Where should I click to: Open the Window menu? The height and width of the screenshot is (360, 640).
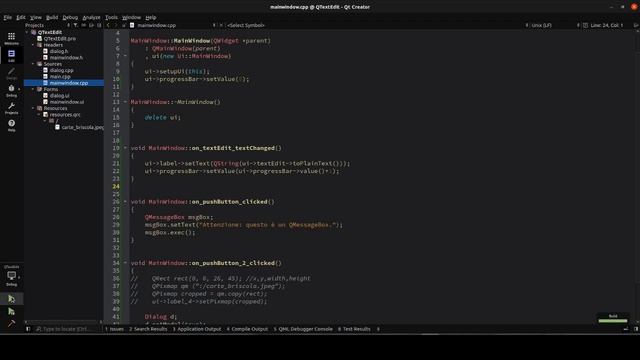click(x=131, y=18)
